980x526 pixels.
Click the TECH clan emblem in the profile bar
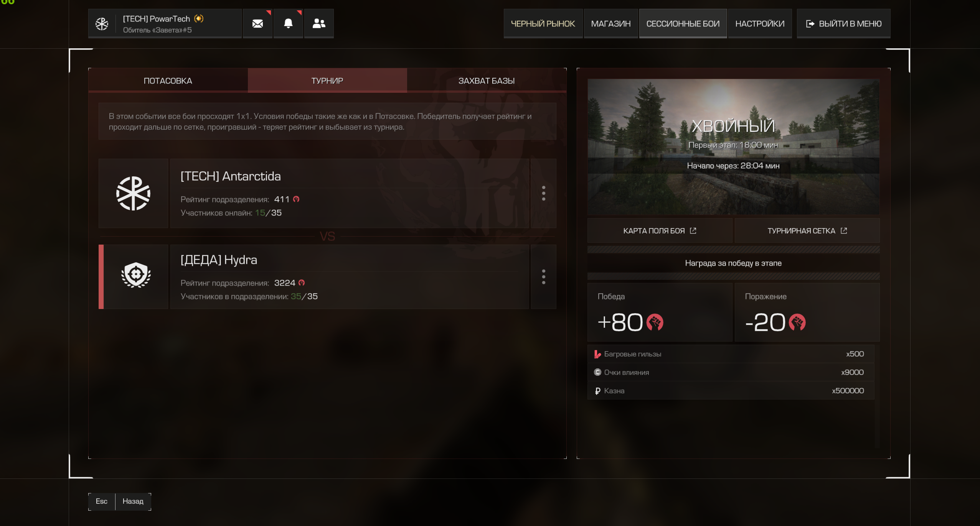pyautogui.click(x=102, y=24)
